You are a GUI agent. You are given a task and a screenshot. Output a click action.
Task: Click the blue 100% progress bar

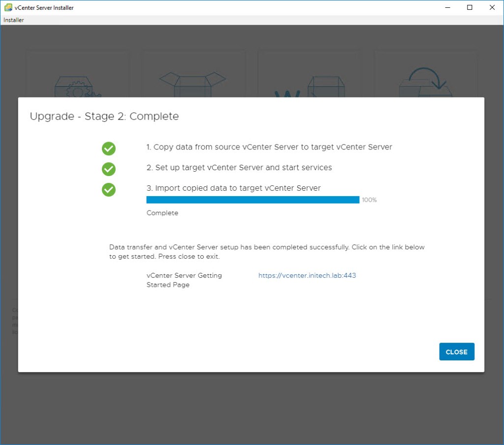252,200
